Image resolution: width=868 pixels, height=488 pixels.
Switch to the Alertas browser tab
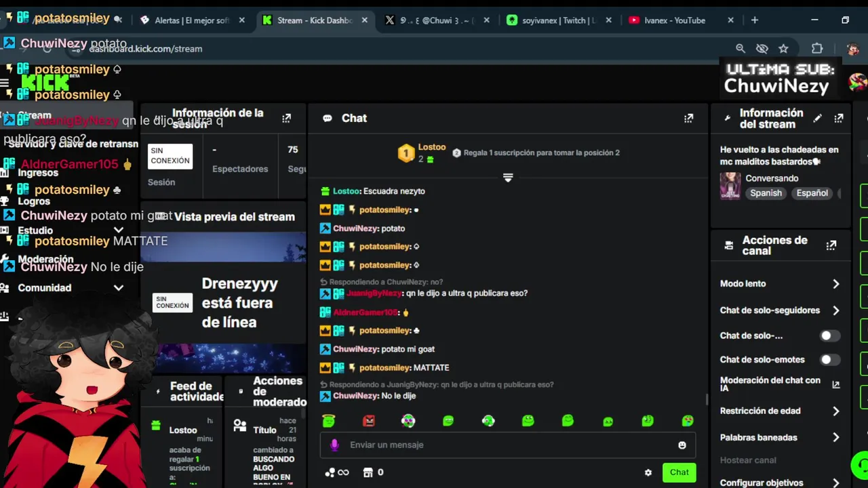(x=193, y=20)
